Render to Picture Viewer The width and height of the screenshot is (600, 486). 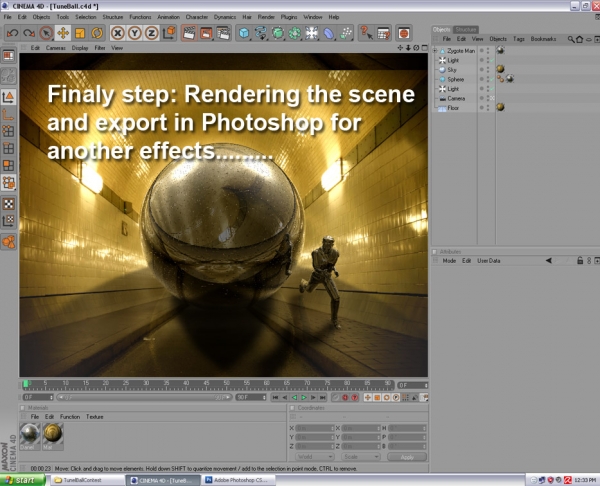(206, 33)
